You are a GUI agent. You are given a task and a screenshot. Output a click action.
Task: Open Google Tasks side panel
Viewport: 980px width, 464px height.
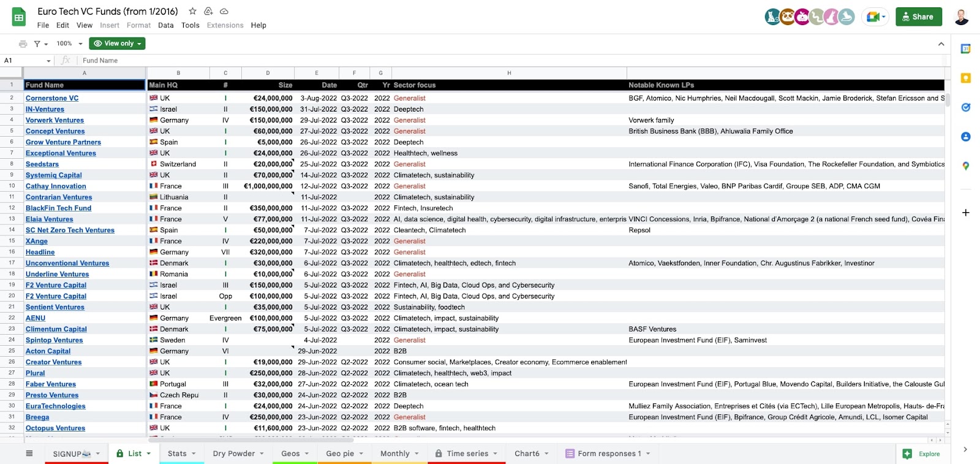pyautogui.click(x=966, y=107)
